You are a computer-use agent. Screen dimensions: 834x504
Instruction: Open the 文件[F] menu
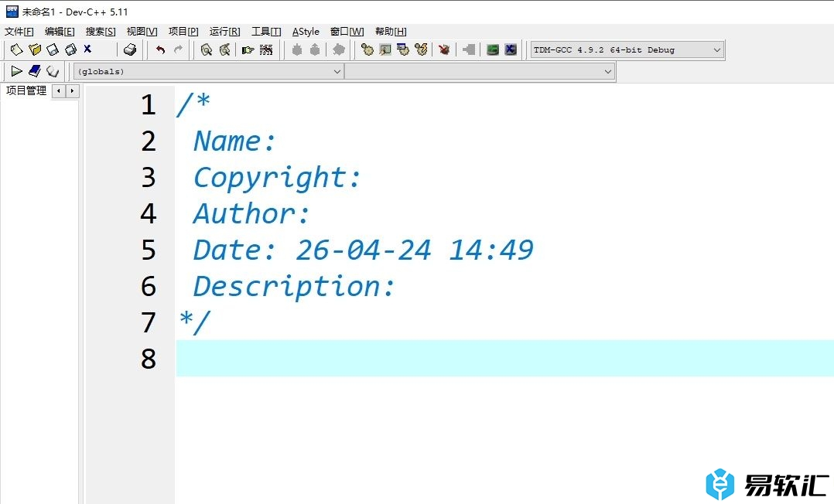(19, 32)
